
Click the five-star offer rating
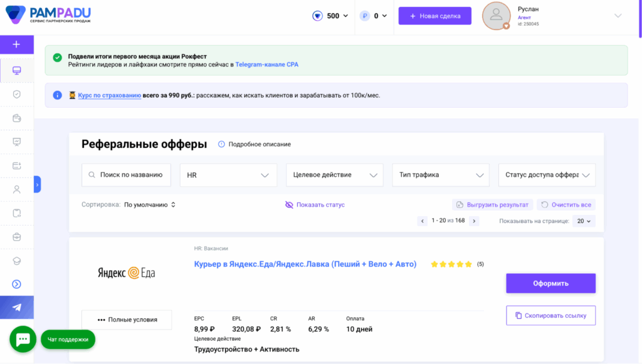[x=451, y=264]
